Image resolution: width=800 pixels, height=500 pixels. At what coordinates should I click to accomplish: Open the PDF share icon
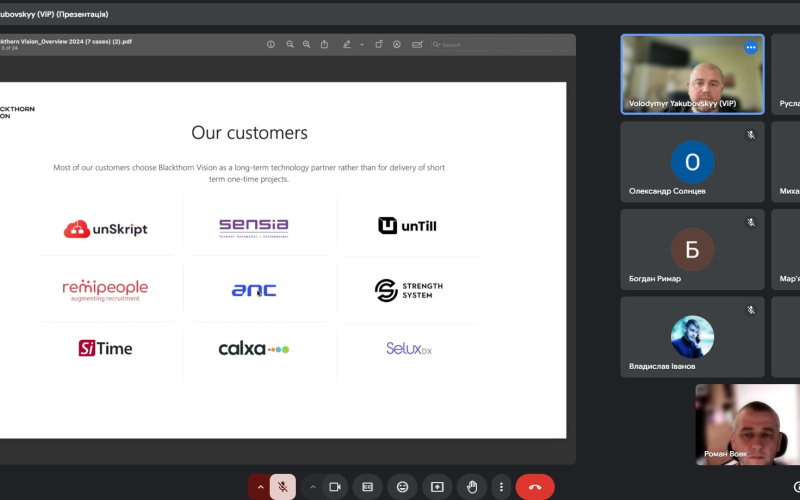click(324, 44)
